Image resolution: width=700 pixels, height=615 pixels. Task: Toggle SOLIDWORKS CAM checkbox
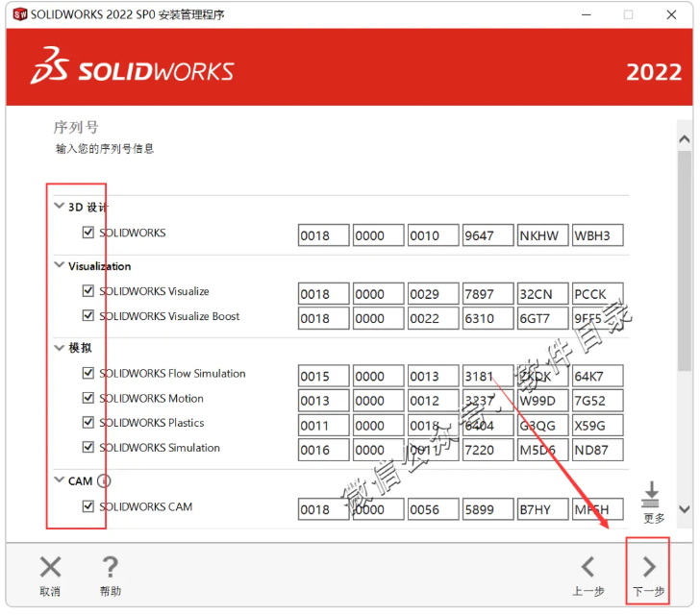pos(87,506)
